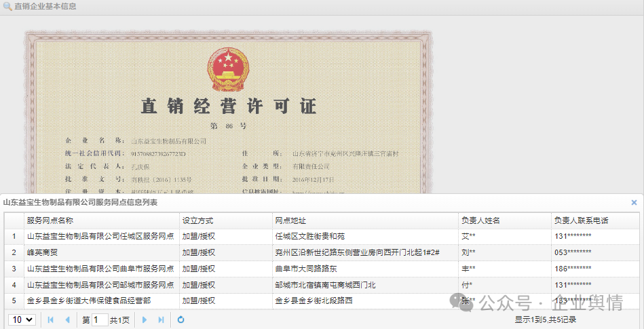644x329 pixels.
Task: Go to the previous page of results
Action: coord(68,320)
